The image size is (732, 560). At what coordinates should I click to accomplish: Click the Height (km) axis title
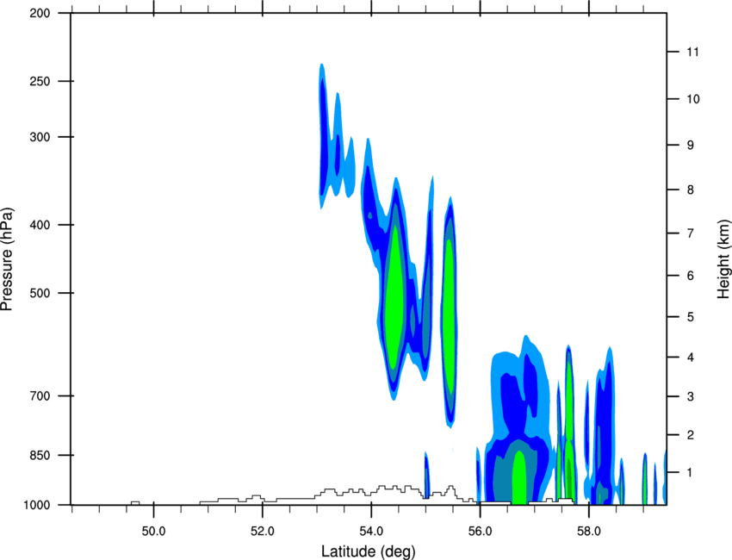tap(723, 258)
